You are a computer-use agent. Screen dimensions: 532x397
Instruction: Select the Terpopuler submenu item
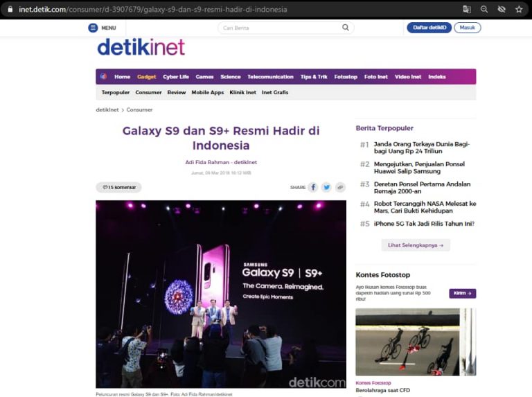point(116,92)
